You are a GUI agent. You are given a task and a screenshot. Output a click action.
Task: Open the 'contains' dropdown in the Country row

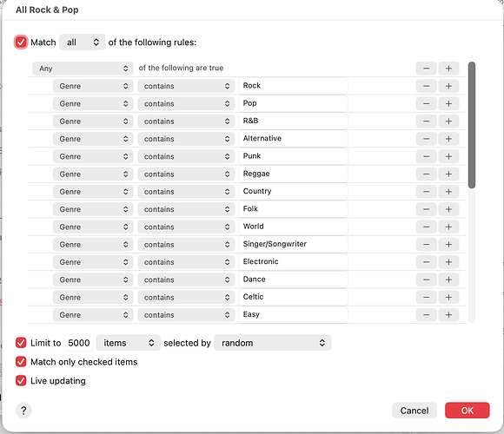click(x=186, y=192)
